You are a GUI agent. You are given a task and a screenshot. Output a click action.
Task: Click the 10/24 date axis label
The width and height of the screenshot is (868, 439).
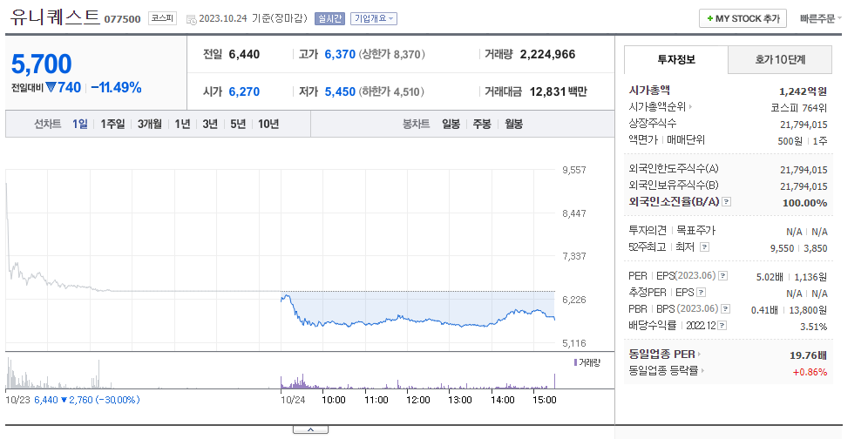point(293,400)
